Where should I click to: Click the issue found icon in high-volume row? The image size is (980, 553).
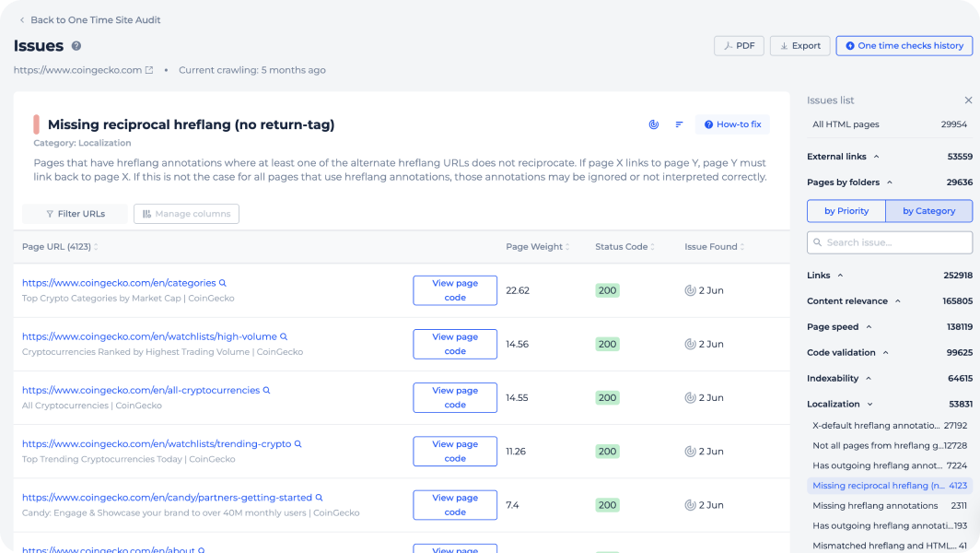[x=690, y=344]
